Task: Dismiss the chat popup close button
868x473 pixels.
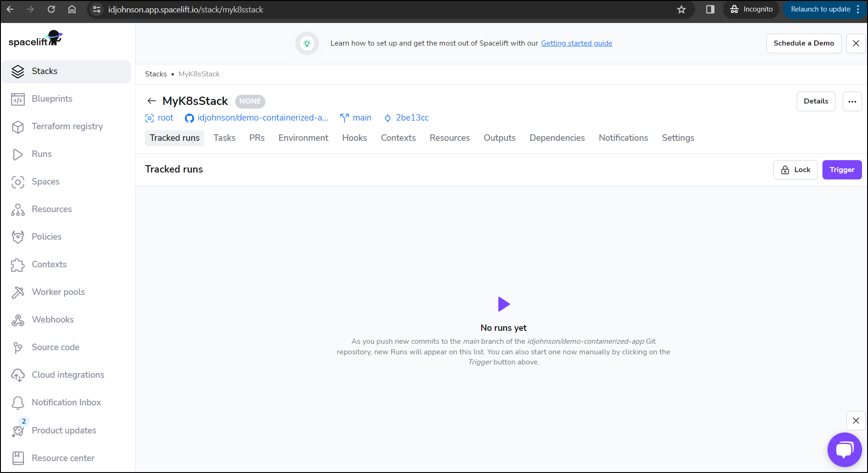Action: click(x=856, y=421)
